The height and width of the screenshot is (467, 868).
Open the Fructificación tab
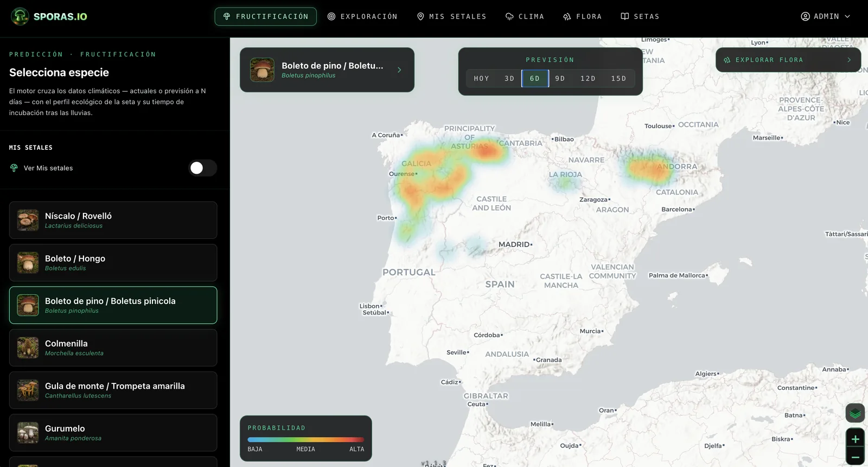266,17
